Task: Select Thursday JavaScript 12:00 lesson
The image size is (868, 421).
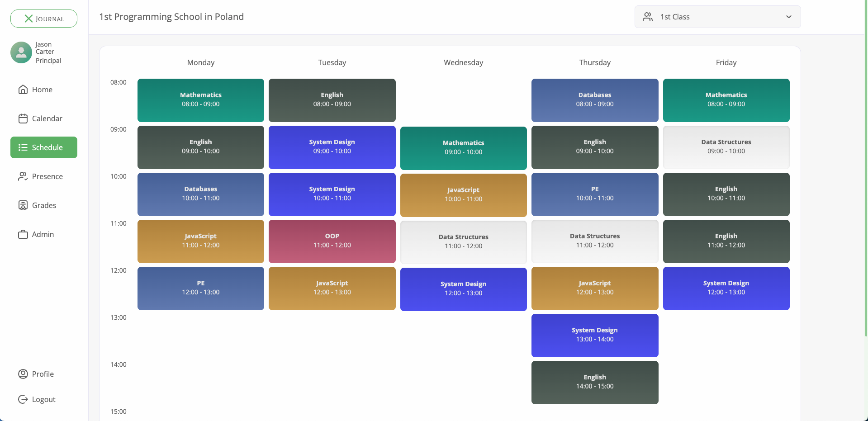Action: tap(595, 289)
